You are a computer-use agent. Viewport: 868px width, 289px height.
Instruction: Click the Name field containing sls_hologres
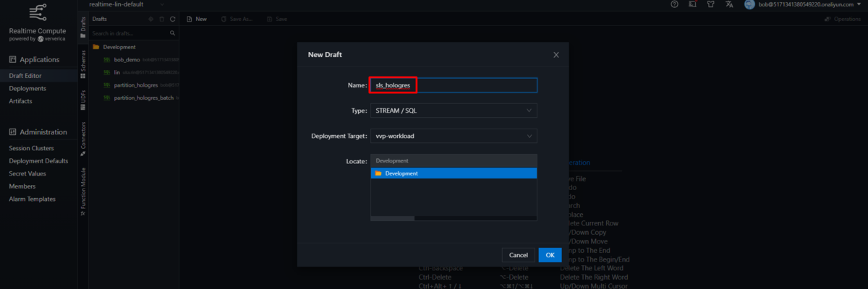click(454, 85)
